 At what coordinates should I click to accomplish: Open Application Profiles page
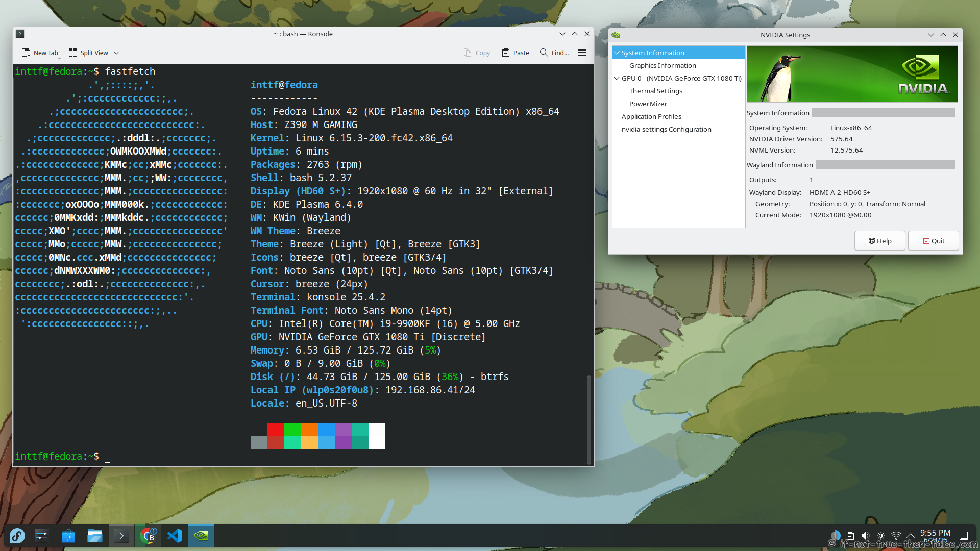(651, 116)
